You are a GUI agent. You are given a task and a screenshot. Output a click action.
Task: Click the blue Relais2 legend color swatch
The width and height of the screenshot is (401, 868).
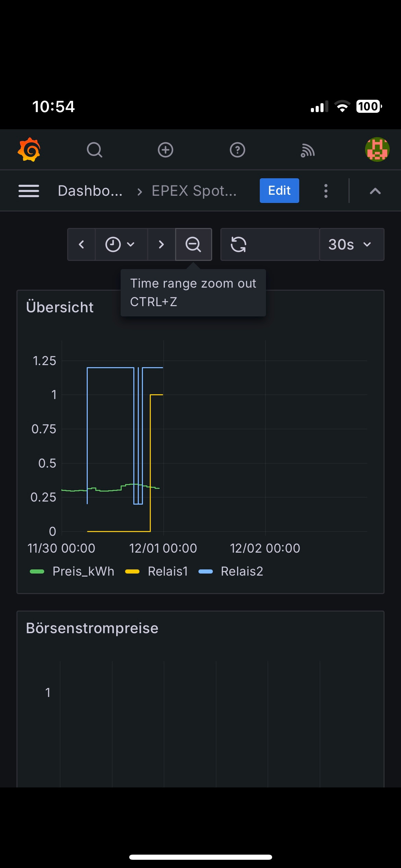(x=206, y=571)
